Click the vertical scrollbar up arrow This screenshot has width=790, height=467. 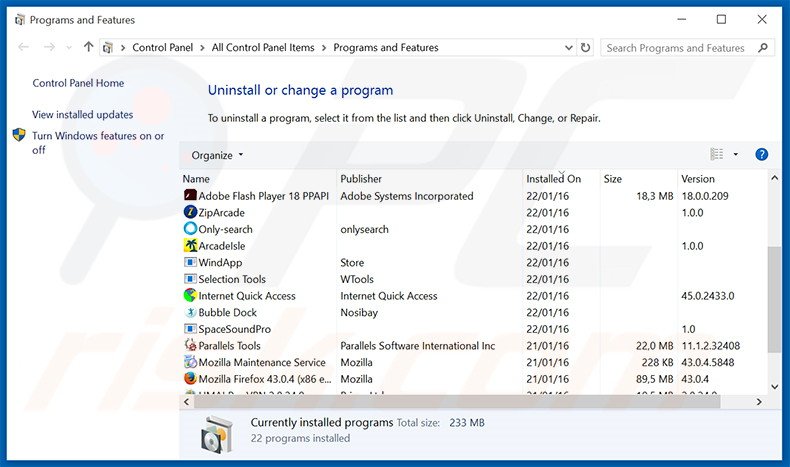pos(774,178)
